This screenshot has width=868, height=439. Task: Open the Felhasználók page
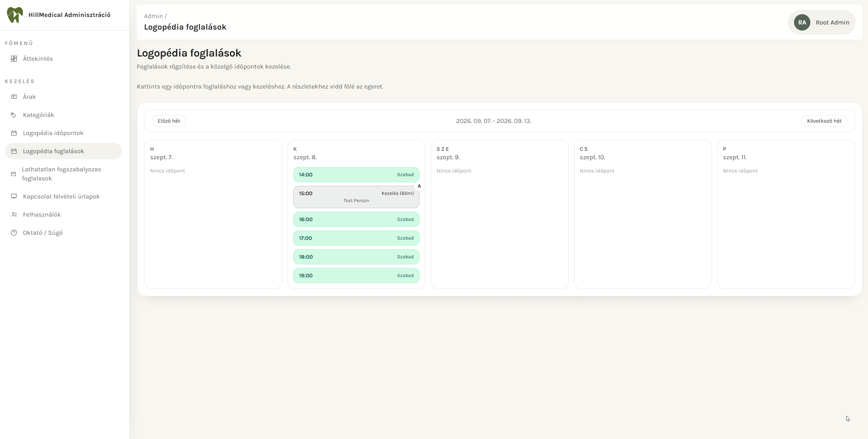pos(63,215)
